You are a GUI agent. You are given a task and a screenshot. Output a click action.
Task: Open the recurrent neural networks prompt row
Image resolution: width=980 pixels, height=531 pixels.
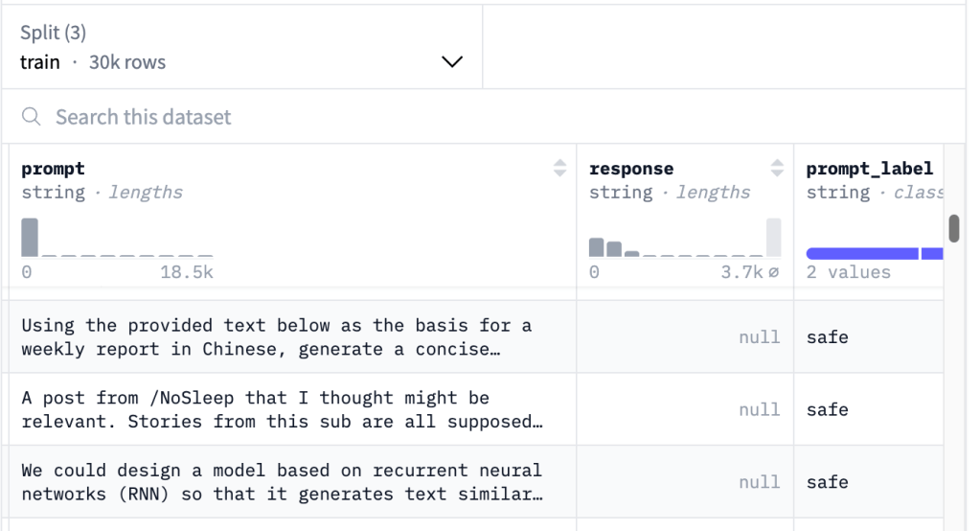(276, 482)
